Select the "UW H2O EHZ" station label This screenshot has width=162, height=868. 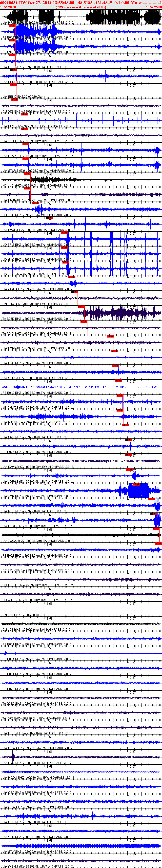(x=12, y=364)
